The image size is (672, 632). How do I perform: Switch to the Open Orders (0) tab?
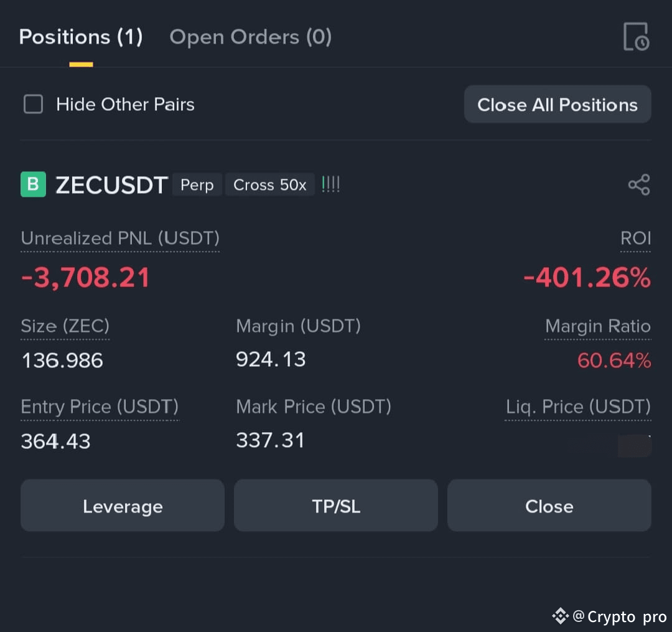click(x=250, y=37)
